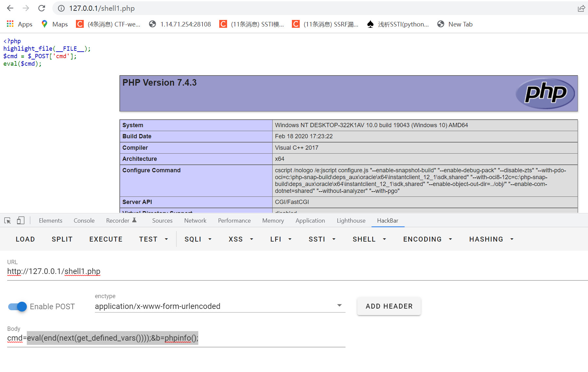
Task: Expand the SSTI dropdown menu
Action: (322, 239)
